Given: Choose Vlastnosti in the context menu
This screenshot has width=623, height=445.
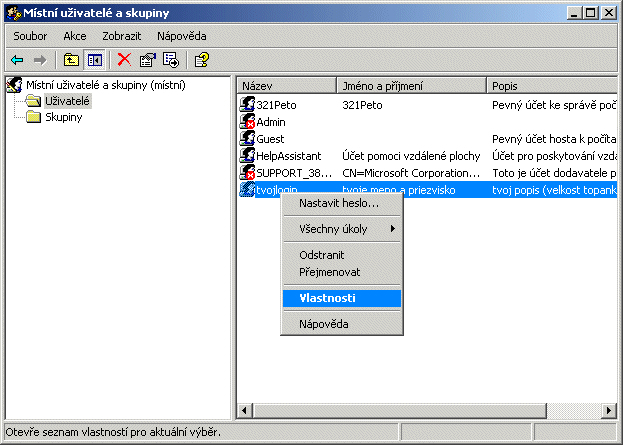Looking at the screenshot, I should pos(326,298).
